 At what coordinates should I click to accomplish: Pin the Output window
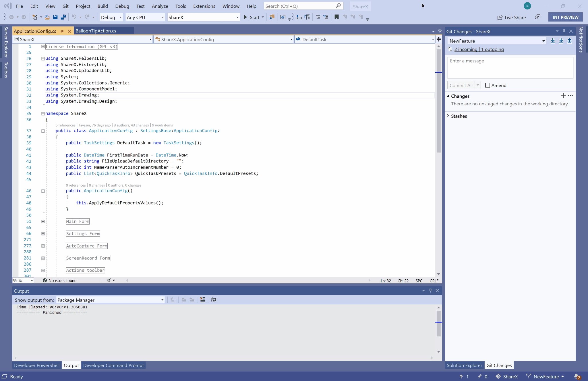point(430,291)
